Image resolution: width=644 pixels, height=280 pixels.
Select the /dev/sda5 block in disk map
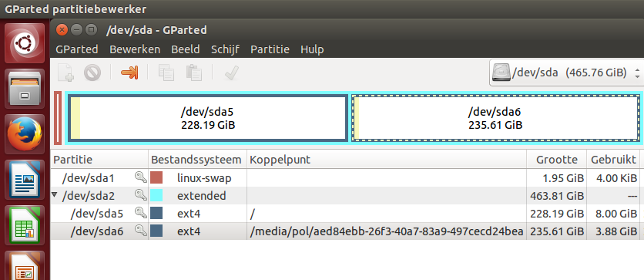coord(208,119)
